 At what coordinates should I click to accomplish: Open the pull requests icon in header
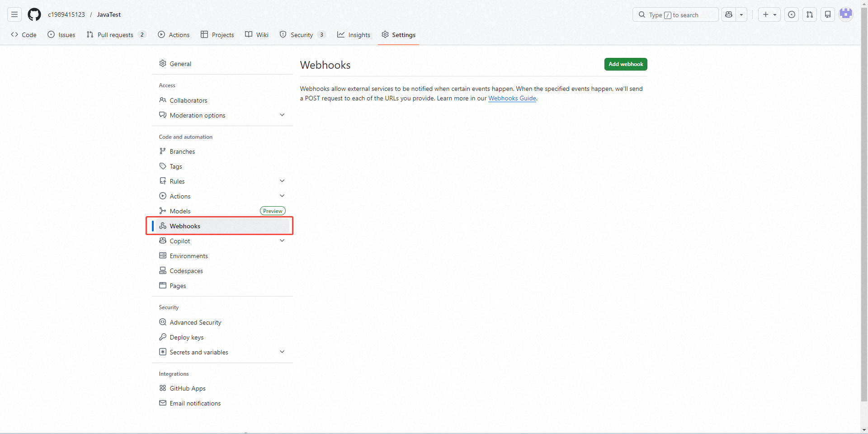810,14
